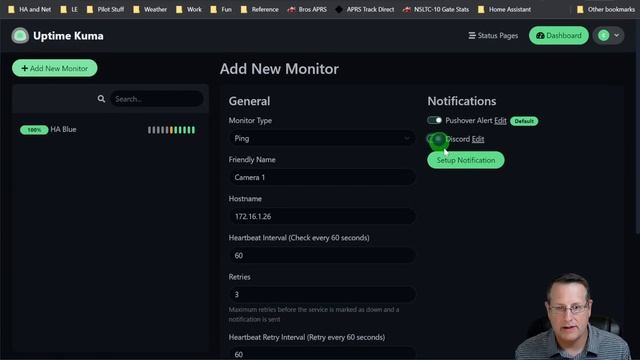Open Reference bookmark folder

[x=260, y=9]
